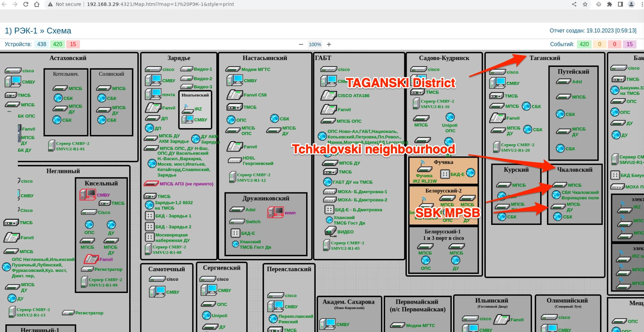Zoom out with the minus button
This screenshot has height=332, width=644.
point(301,44)
